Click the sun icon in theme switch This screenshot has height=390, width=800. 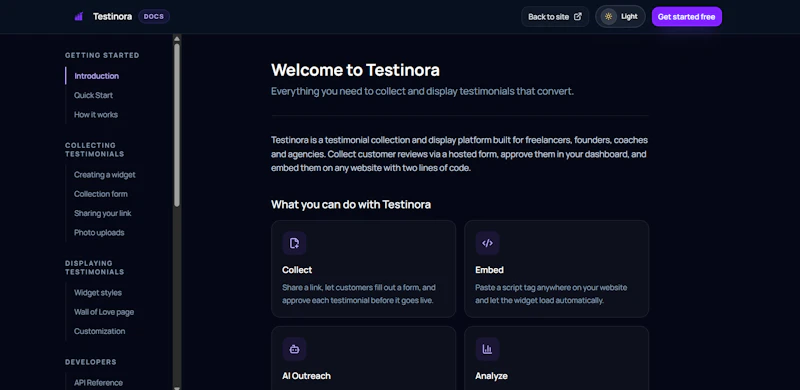pyautogui.click(x=608, y=16)
